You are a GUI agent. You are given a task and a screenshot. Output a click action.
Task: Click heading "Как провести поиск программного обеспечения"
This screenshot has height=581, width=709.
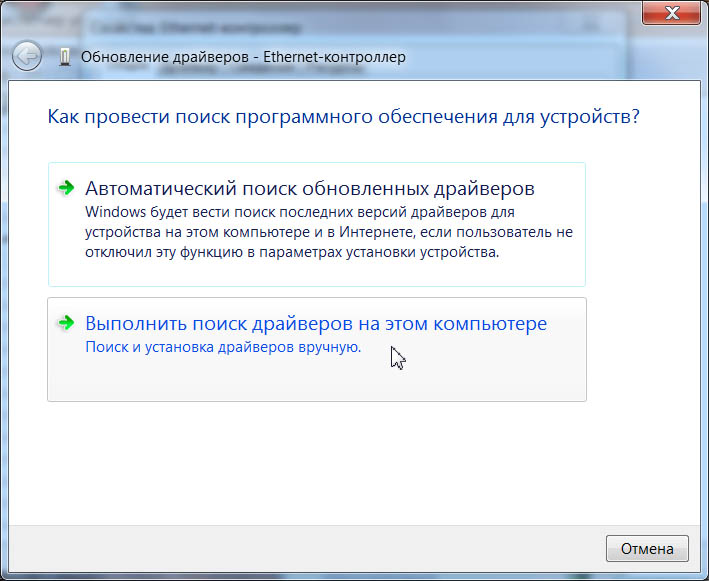tap(344, 117)
